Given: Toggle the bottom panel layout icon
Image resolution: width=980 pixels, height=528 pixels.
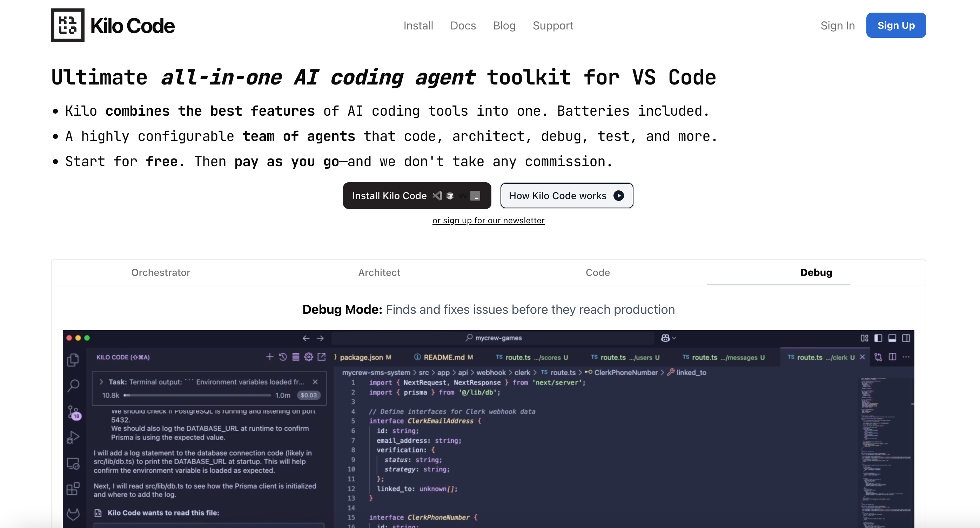Looking at the screenshot, I should 892,338.
